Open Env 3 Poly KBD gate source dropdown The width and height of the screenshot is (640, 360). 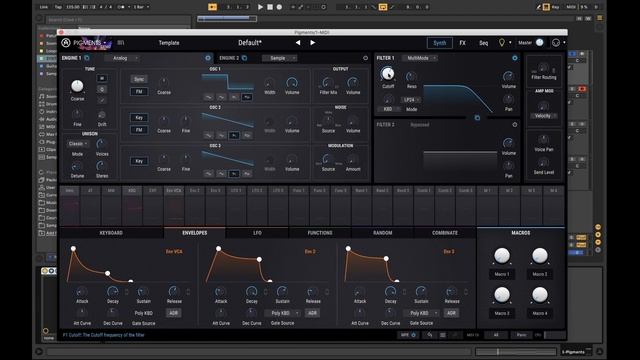[x=422, y=313]
